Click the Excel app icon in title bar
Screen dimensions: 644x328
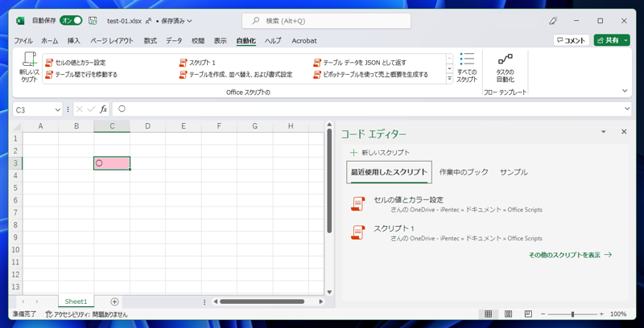click(20, 21)
